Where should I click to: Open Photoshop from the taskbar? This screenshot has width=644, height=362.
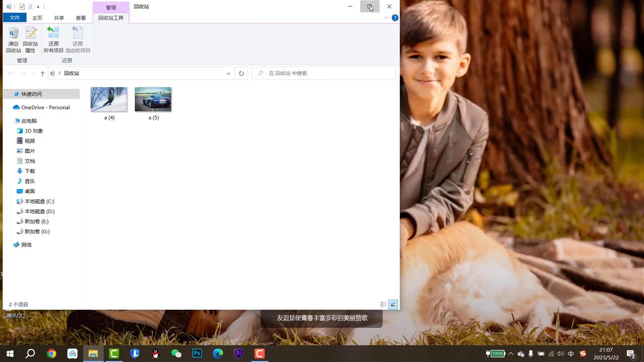coord(197,353)
